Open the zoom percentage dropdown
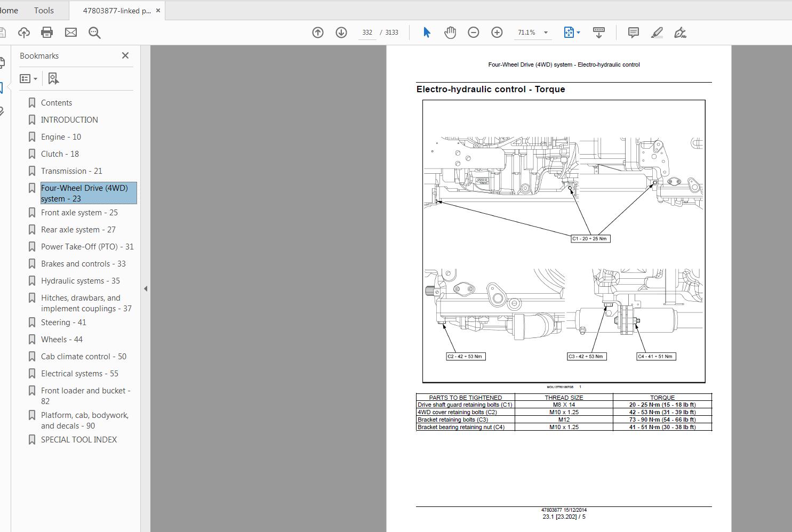The height and width of the screenshot is (532, 792). [x=546, y=33]
